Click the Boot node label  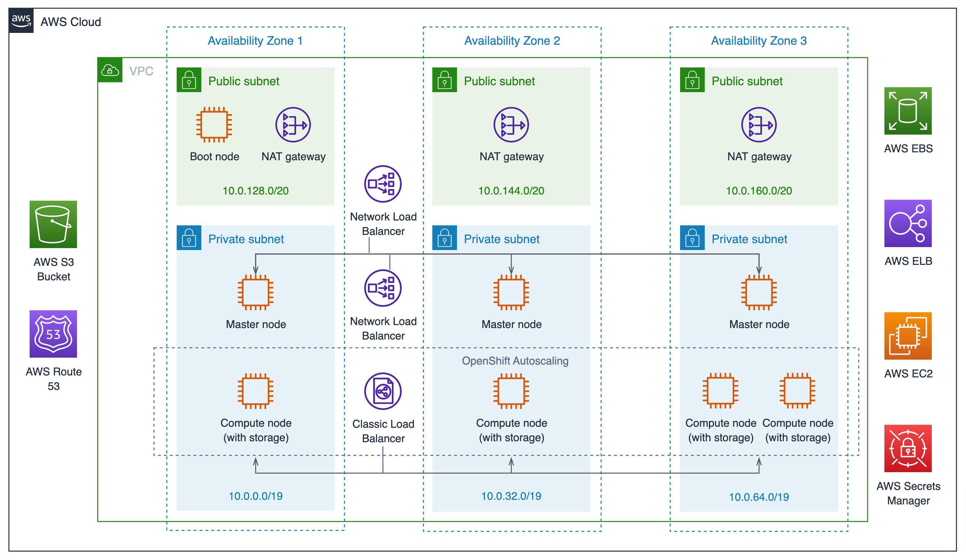coord(215,156)
